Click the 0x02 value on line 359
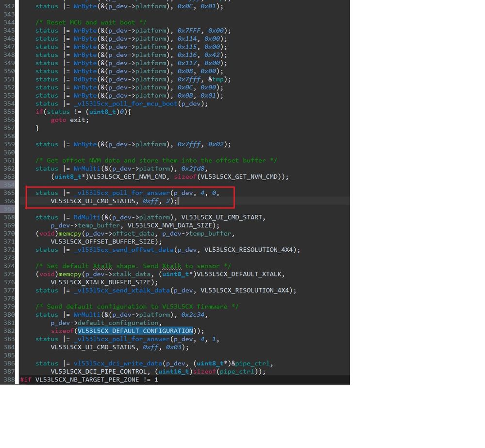485x448 pixels. [x=216, y=144]
